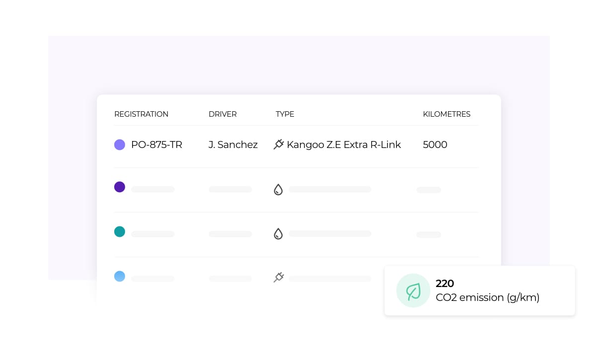This screenshot has height=364, width=598.
Task: Select the fuel drop icon in third row
Action: (278, 234)
